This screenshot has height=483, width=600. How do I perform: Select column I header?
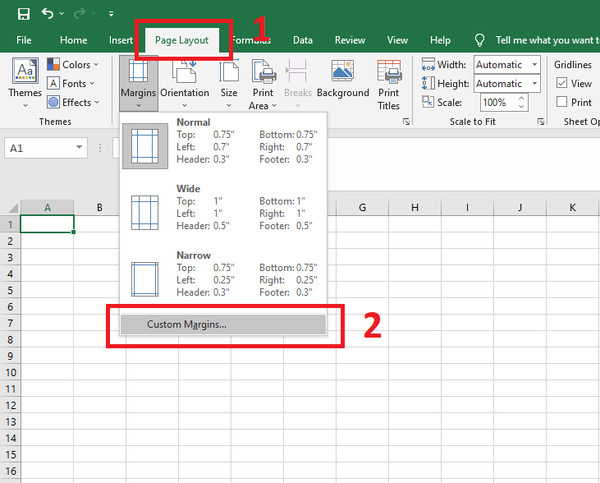point(467,207)
